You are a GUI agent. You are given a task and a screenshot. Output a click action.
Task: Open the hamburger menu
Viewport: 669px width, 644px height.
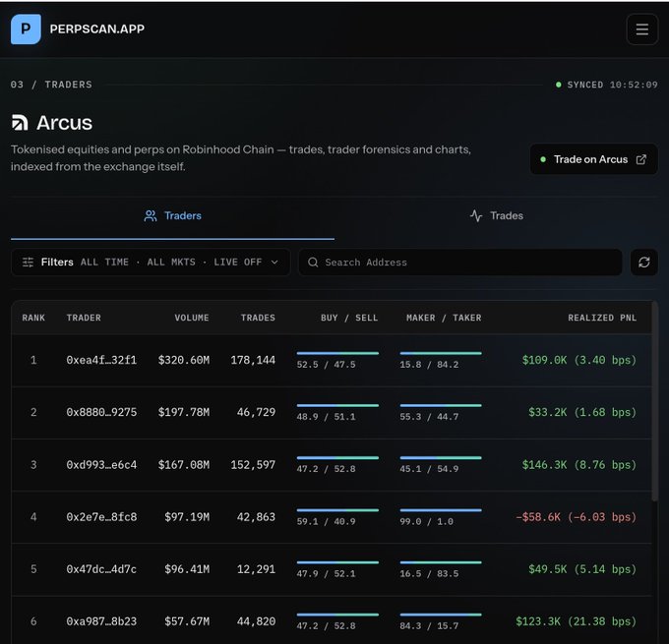coord(641,29)
